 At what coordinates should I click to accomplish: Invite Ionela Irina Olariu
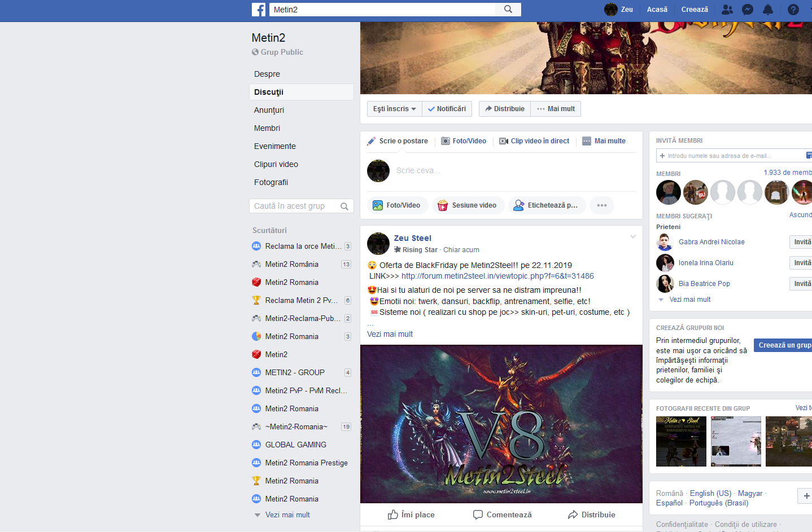coord(801,263)
